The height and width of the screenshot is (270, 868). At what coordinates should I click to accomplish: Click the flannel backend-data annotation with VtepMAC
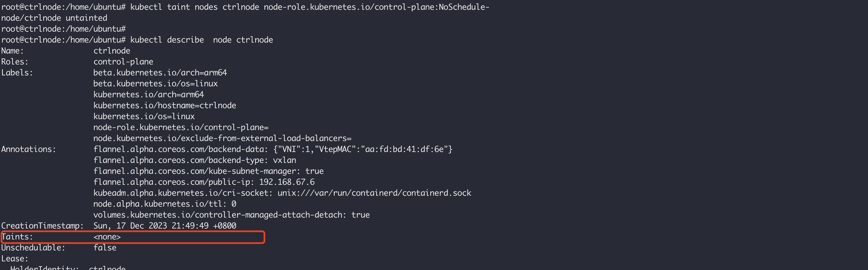pos(273,149)
